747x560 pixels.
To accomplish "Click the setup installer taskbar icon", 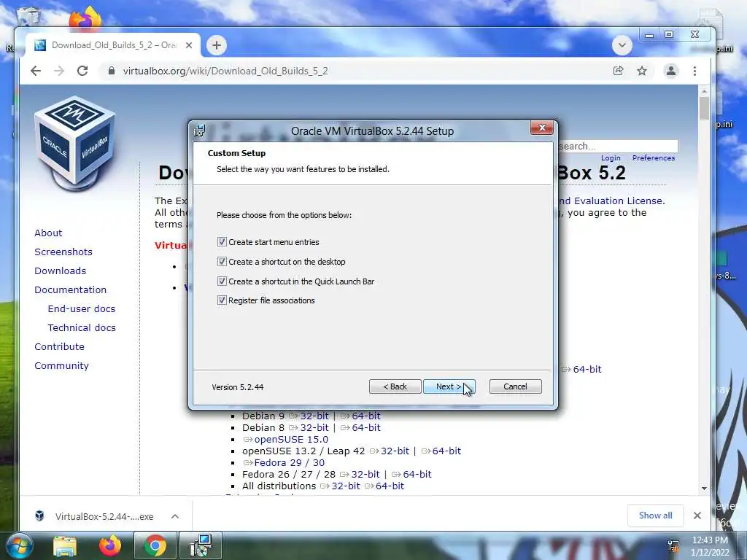I will tap(201, 545).
